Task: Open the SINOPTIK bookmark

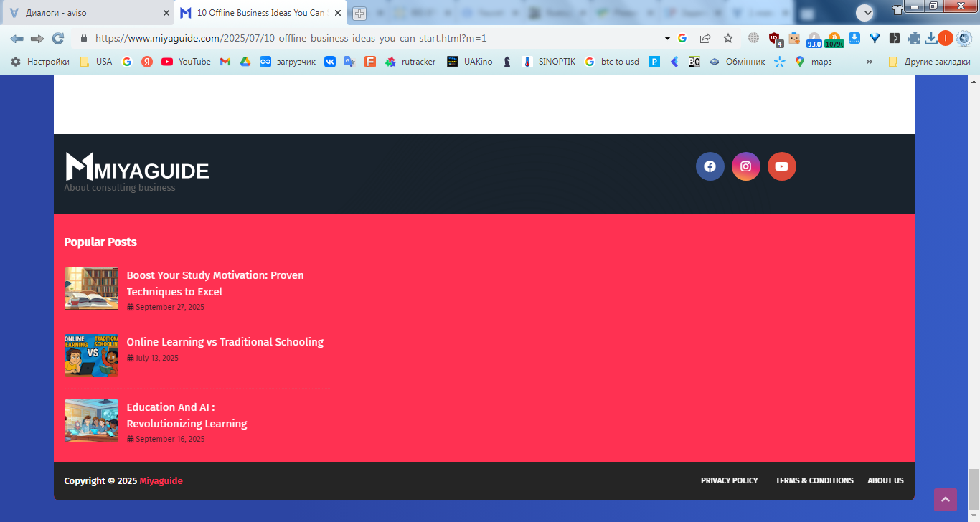Action: (x=549, y=62)
